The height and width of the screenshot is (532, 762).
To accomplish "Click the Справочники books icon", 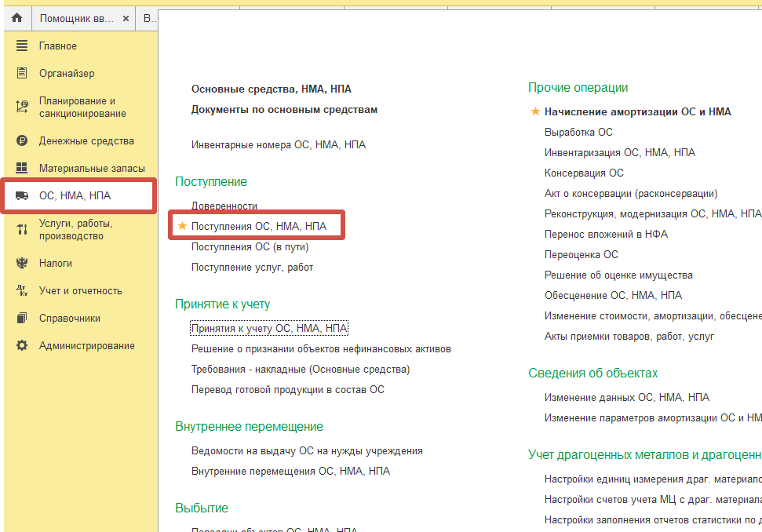I will point(22,319).
